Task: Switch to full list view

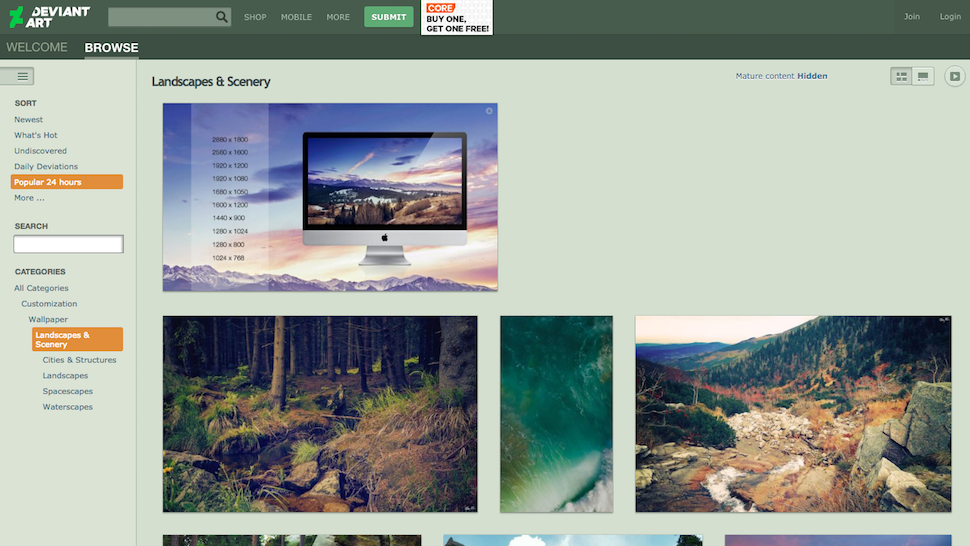Action: (923, 77)
